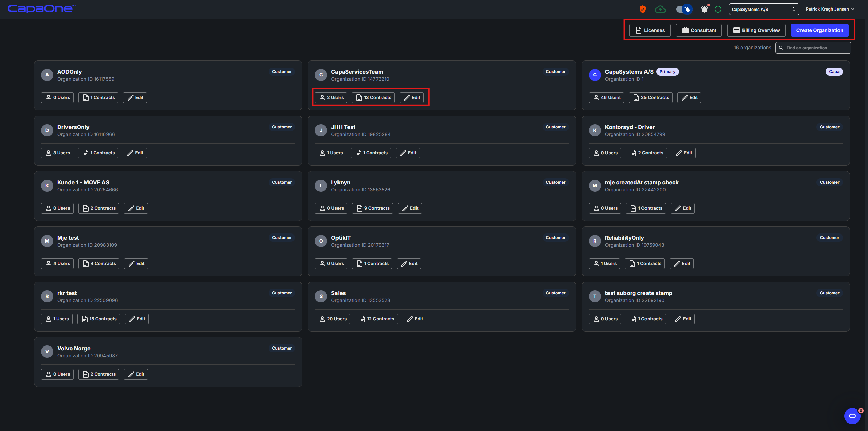Click the JHH Test avatar icon
The width and height of the screenshot is (868, 431).
pyautogui.click(x=321, y=130)
